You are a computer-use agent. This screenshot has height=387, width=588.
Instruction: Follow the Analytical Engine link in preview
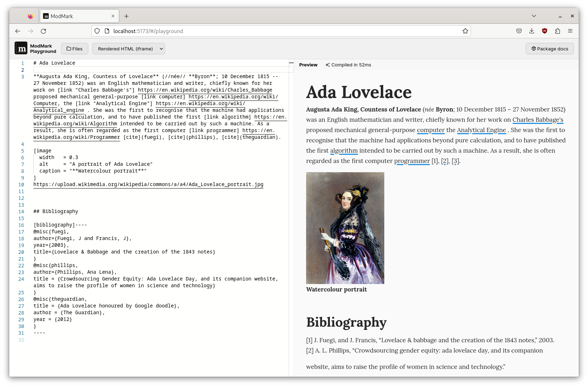(481, 130)
